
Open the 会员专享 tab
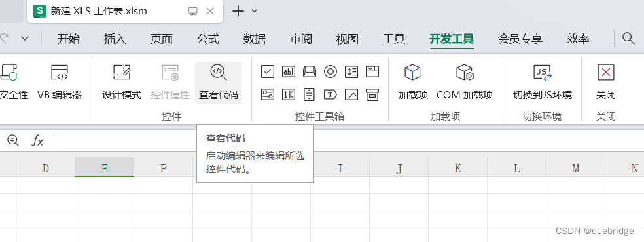tap(520, 39)
